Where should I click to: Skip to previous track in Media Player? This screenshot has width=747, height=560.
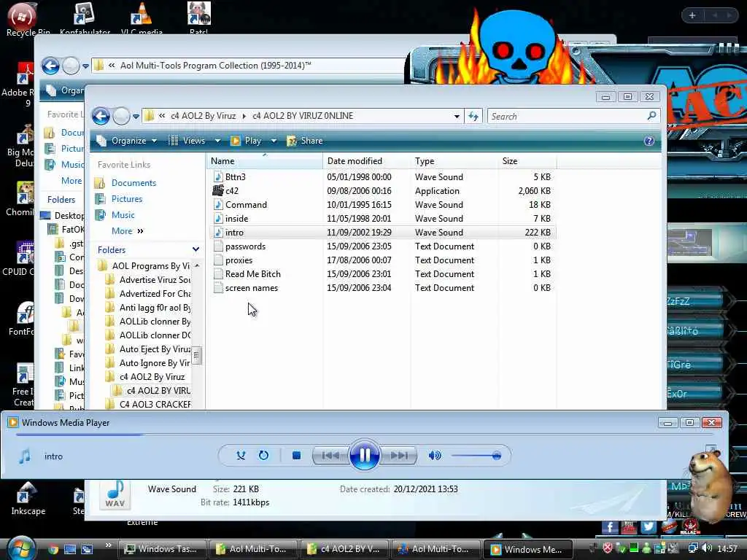tap(330, 456)
